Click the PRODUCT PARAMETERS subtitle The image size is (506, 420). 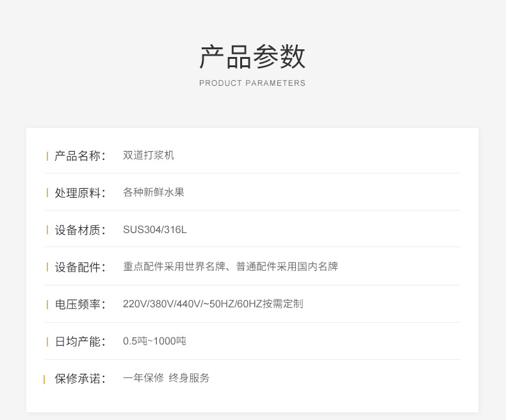pyautogui.click(x=252, y=83)
